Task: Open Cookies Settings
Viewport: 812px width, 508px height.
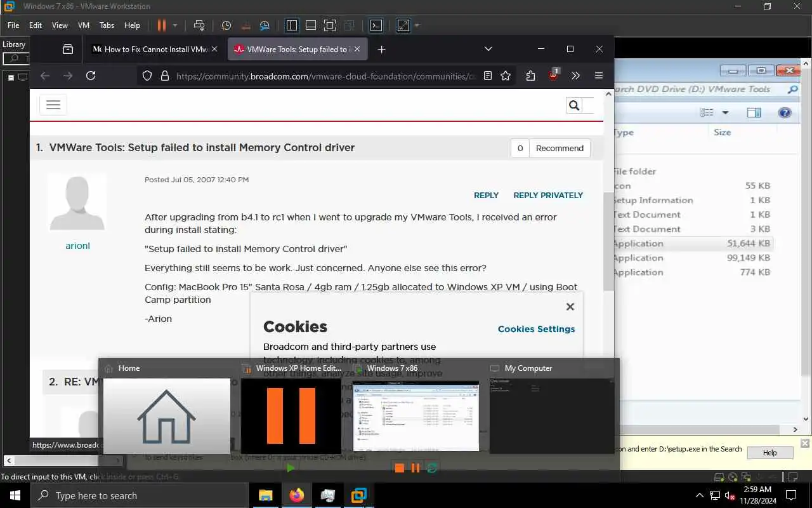Action: tap(536, 329)
